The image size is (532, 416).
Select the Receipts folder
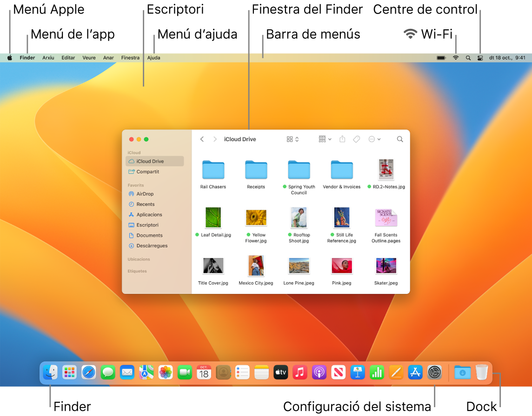pos(256,174)
